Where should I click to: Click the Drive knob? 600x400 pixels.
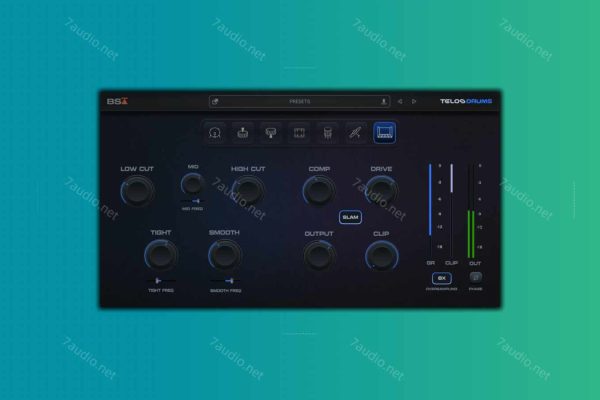click(381, 191)
